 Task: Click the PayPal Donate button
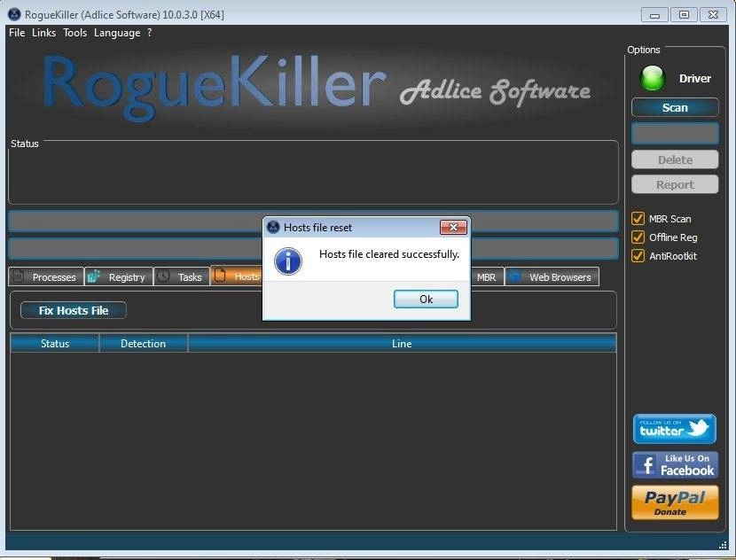[675, 502]
